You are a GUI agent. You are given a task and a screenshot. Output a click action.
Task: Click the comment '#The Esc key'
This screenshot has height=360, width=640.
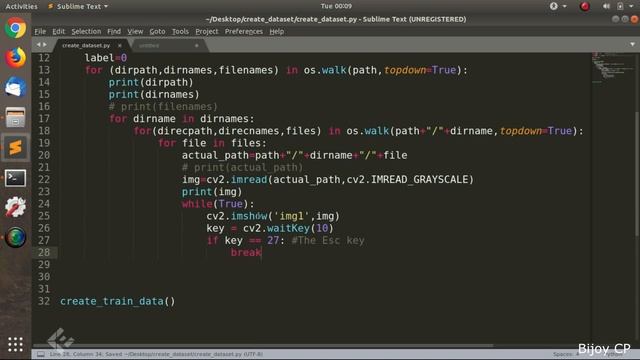(x=328, y=240)
